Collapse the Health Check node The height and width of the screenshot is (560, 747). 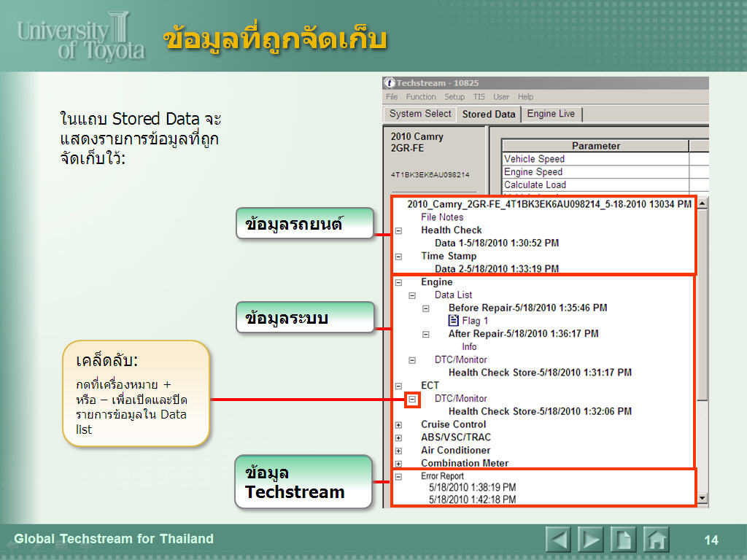[399, 230]
